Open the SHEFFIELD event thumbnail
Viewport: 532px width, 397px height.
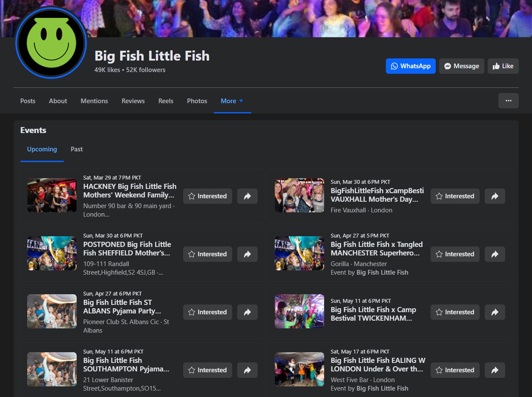click(52, 253)
